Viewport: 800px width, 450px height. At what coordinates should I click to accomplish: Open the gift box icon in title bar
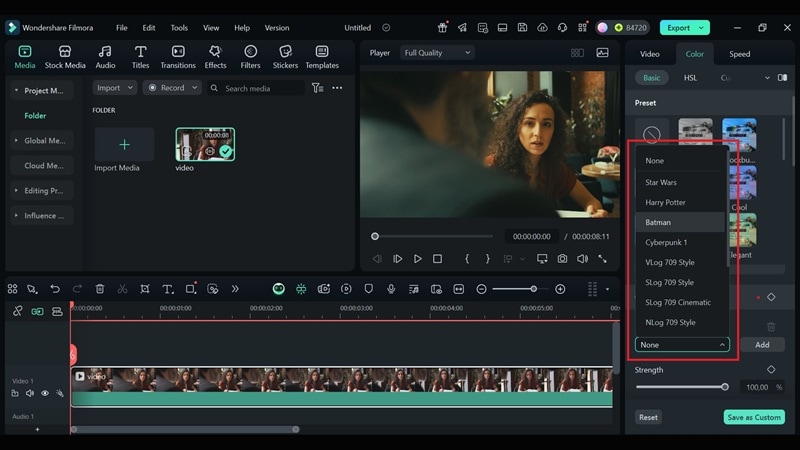tap(442, 28)
